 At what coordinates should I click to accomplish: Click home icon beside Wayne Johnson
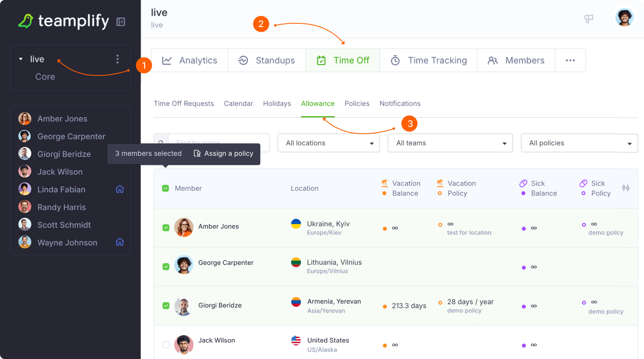[120, 242]
